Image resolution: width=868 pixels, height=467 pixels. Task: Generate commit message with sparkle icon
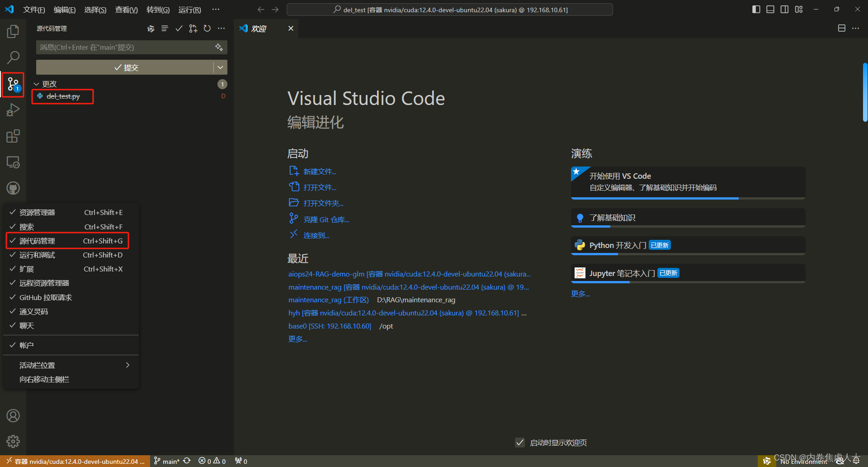click(x=219, y=47)
